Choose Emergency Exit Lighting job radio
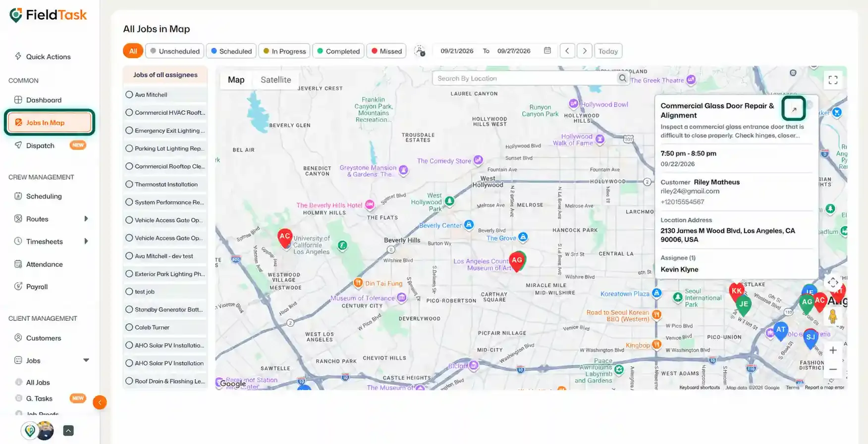The height and width of the screenshot is (444, 868). (129, 131)
